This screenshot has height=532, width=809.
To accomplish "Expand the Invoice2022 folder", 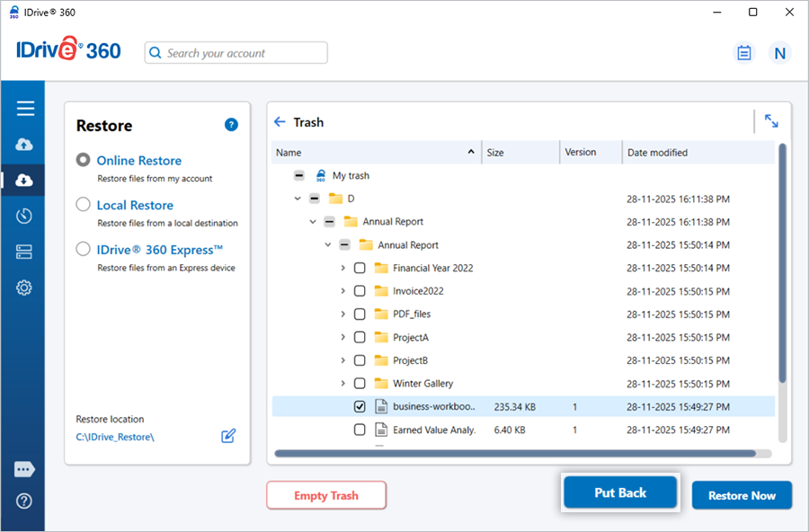I will coord(342,291).
